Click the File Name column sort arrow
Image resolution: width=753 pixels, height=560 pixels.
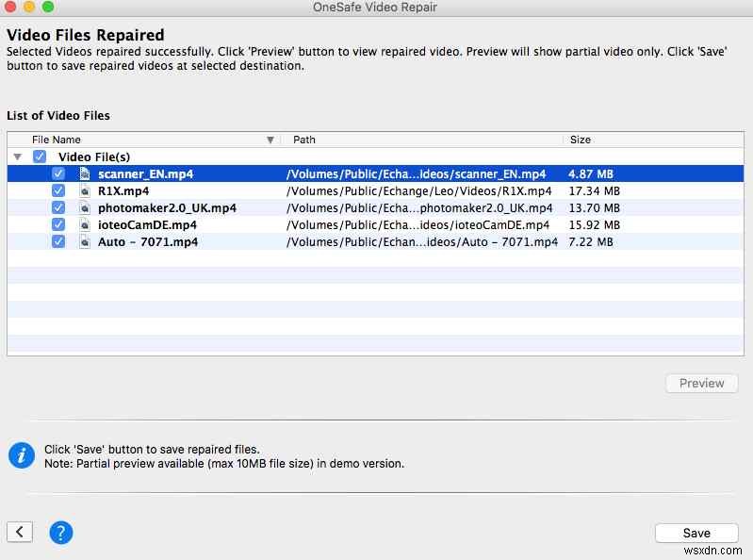(x=270, y=140)
